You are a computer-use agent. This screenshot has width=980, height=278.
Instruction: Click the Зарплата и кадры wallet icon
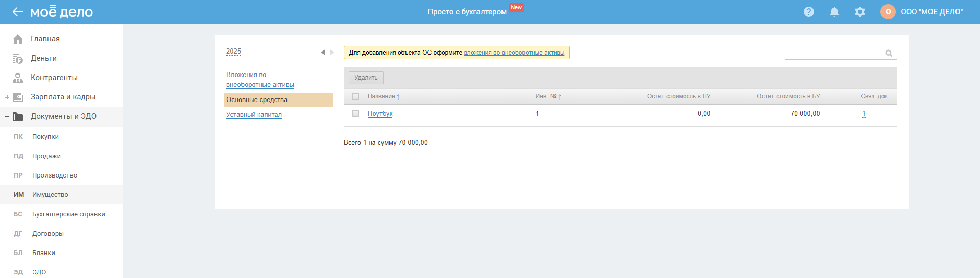[18, 97]
